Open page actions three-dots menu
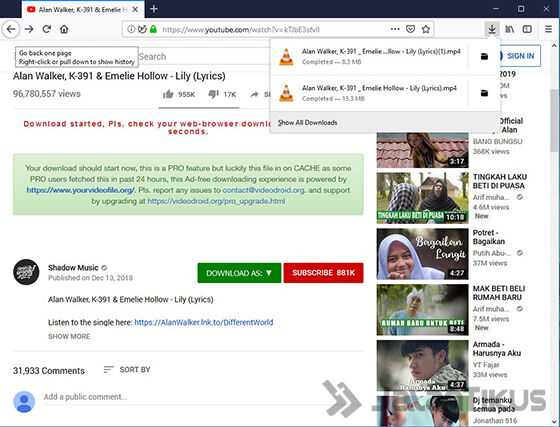This screenshot has height=427, width=560. 395,29
